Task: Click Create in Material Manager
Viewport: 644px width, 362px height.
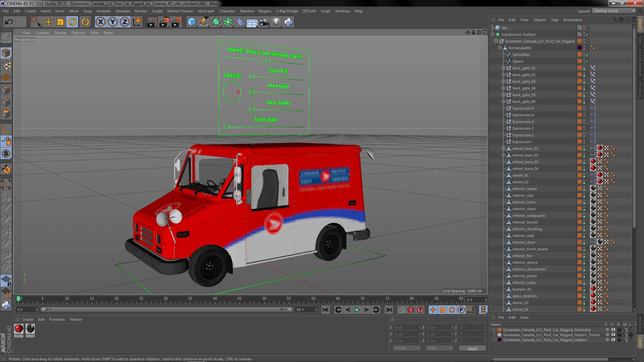Action: click(x=28, y=320)
